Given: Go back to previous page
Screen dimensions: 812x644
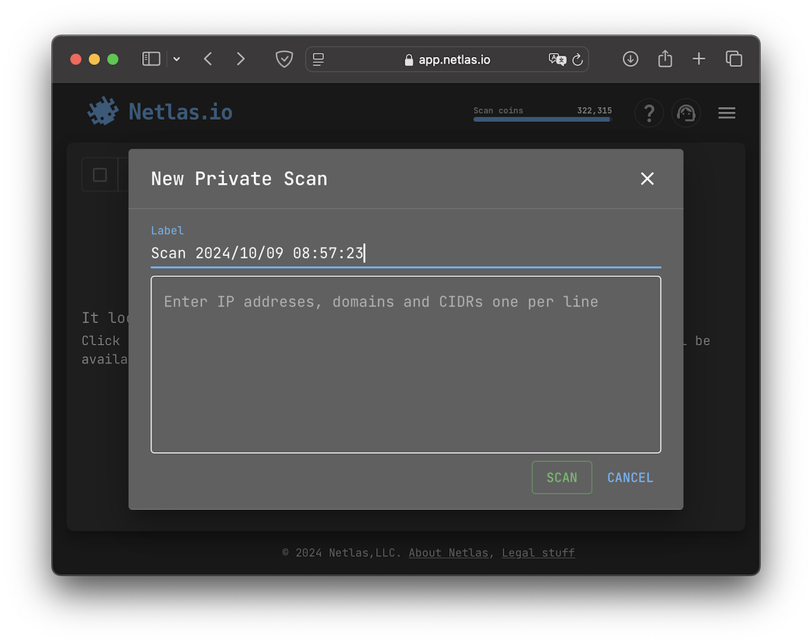Looking at the screenshot, I should [208, 59].
